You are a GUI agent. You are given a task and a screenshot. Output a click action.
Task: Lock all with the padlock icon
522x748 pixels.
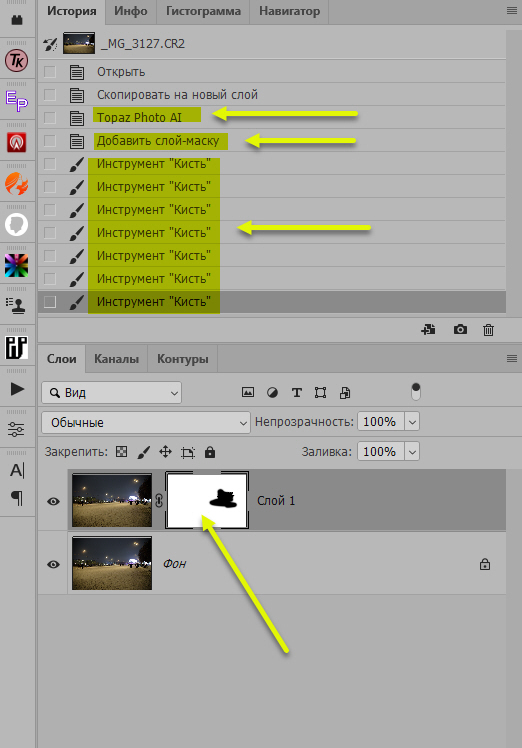(210, 452)
